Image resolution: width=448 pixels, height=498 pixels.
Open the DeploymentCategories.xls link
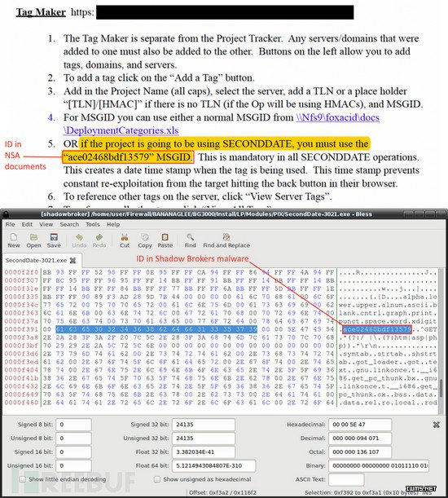coord(121,130)
